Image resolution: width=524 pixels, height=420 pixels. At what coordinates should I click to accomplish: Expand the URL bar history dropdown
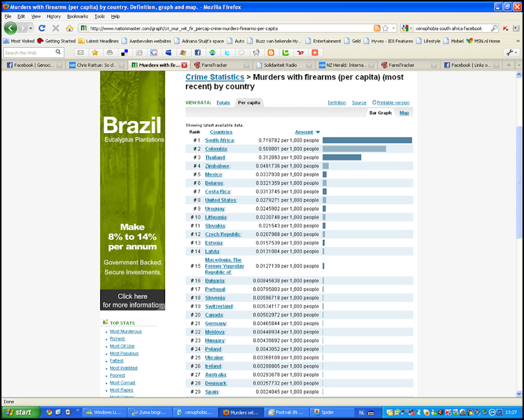(x=394, y=28)
